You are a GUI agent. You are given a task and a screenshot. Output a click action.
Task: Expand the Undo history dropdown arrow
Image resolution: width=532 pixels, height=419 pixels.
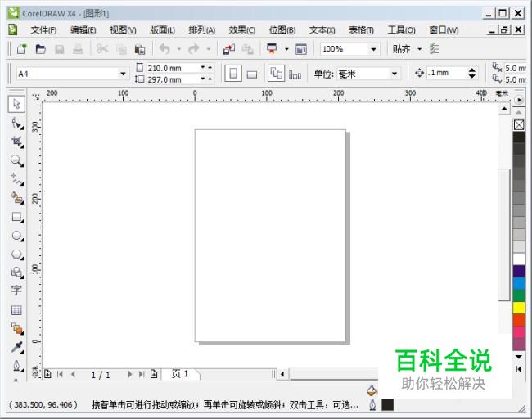point(178,49)
